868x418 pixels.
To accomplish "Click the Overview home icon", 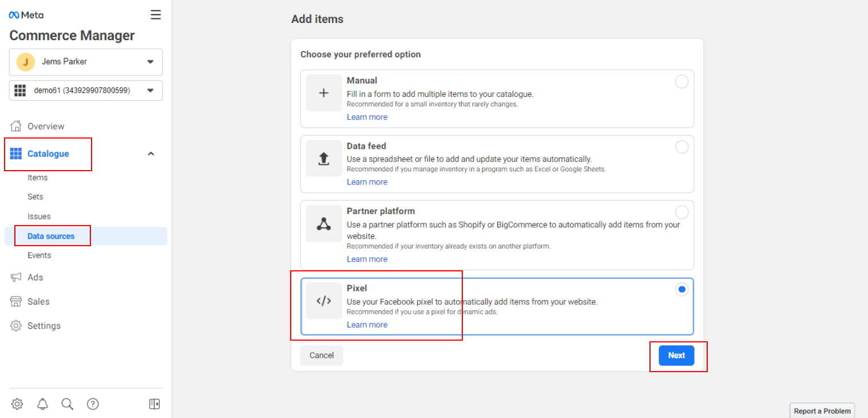I will point(16,126).
